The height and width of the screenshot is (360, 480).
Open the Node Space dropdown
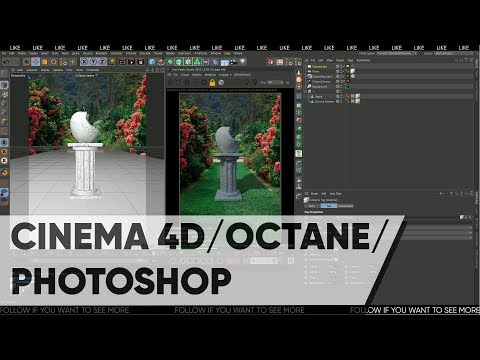coord(396,53)
